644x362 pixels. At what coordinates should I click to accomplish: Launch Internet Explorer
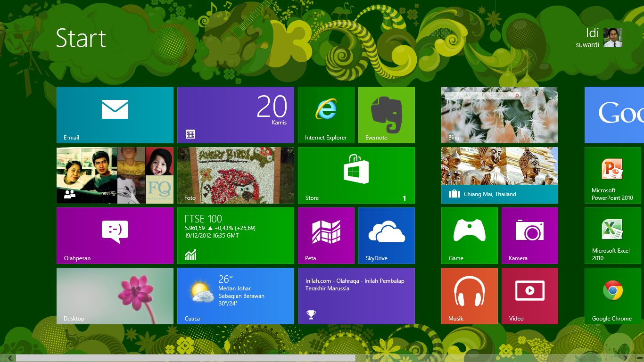(x=326, y=115)
